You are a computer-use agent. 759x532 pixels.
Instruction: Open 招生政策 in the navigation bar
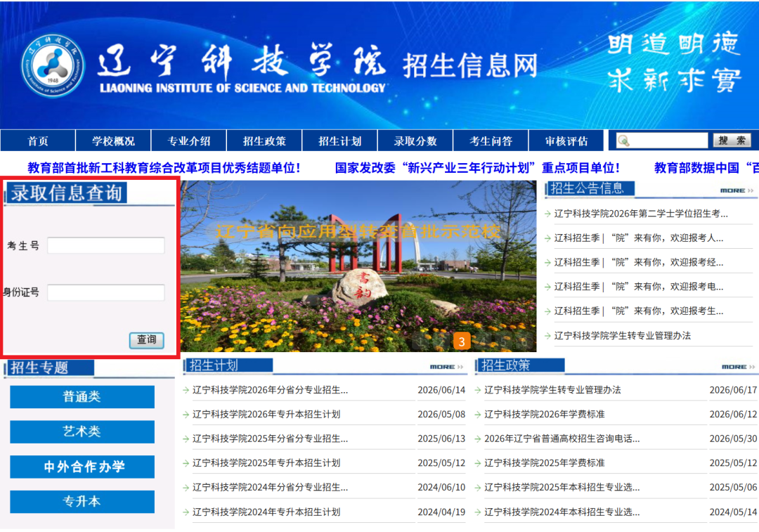[x=264, y=141]
